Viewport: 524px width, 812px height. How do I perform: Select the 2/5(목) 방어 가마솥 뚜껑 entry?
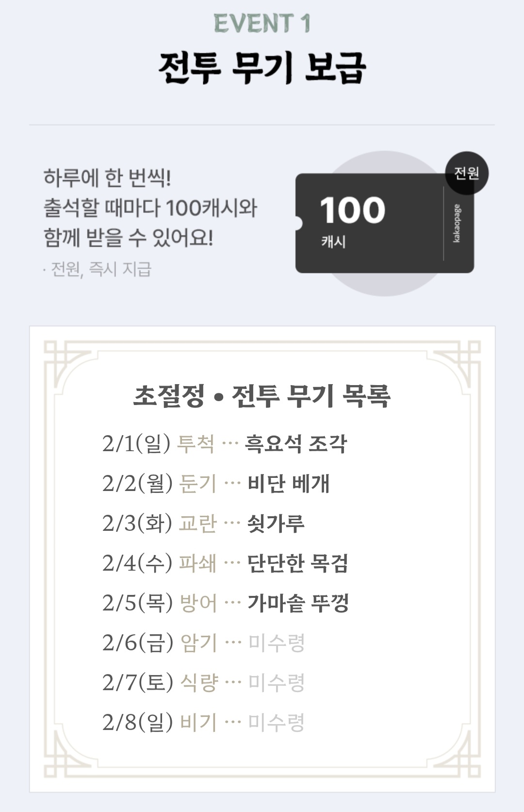(226, 603)
